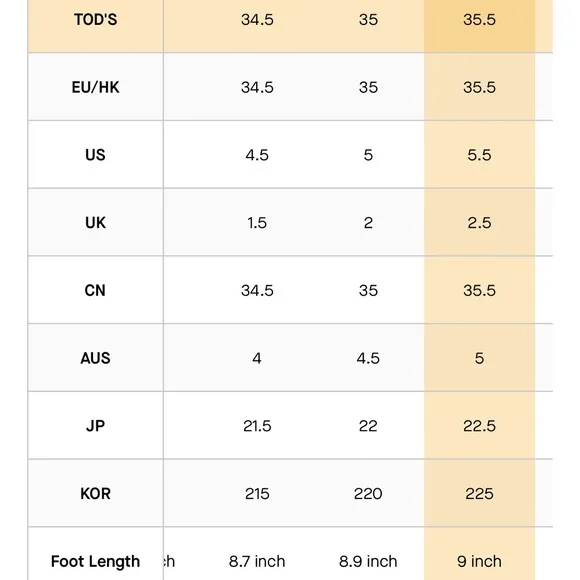580x580 pixels.
Task: Select the KOR 225 highlighted cell
Action: pyautogui.click(x=479, y=493)
